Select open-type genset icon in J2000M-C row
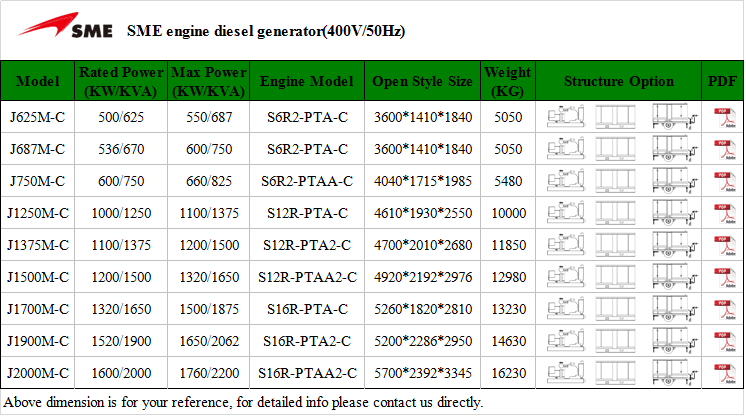 (566, 372)
